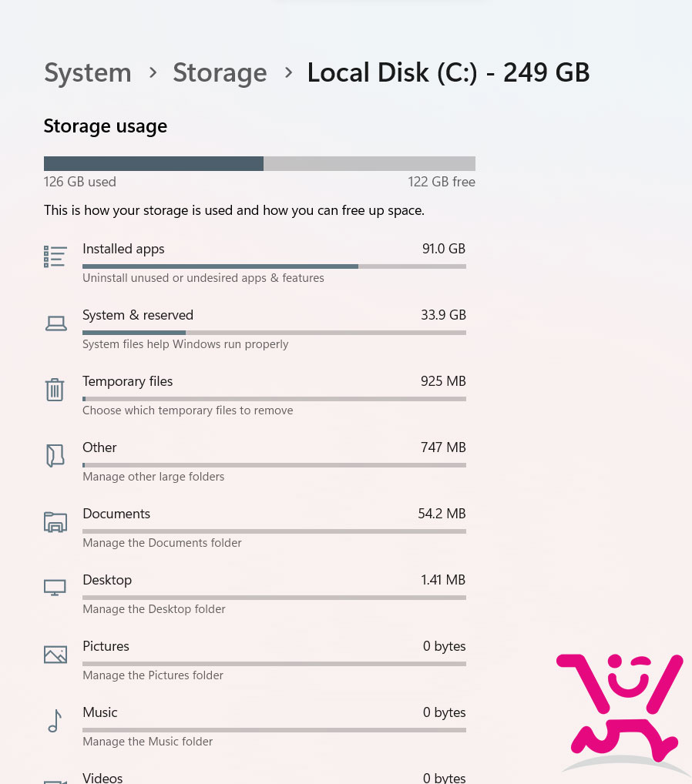Viewport: 692px width, 784px height.
Task: Click the Temporary files trash can icon
Action: click(55, 390)
